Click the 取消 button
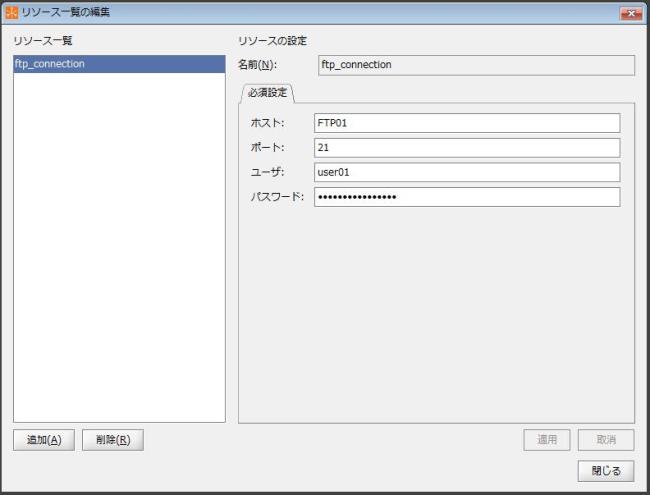This screenshot has height=495, width=650. pyautogui.click(x=606, y=440)
